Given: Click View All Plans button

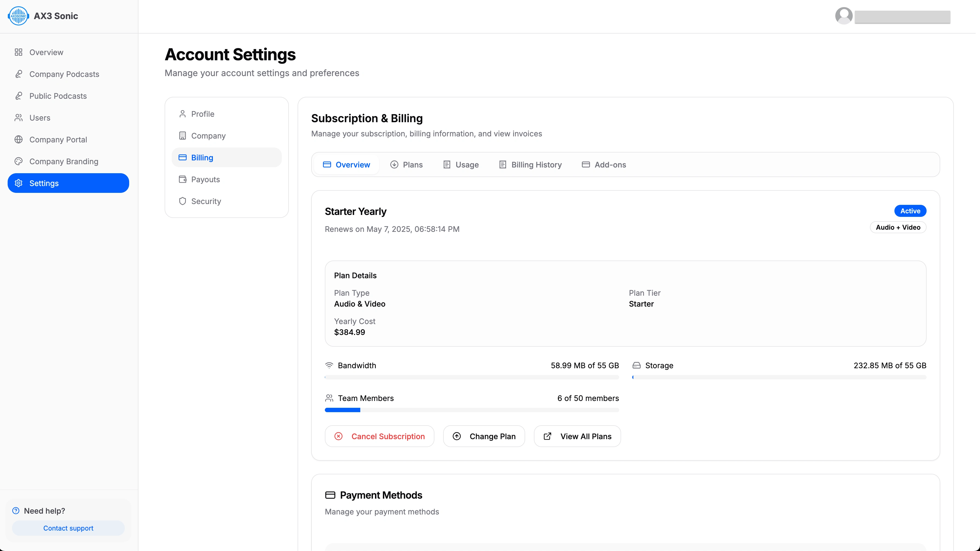Looking at the screenshot, I should pos(577,436).
